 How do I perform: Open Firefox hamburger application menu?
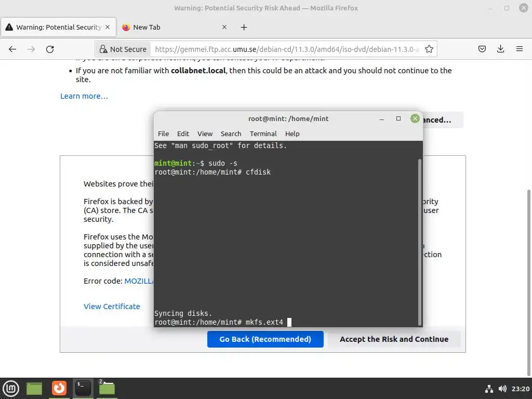(519, 49)
